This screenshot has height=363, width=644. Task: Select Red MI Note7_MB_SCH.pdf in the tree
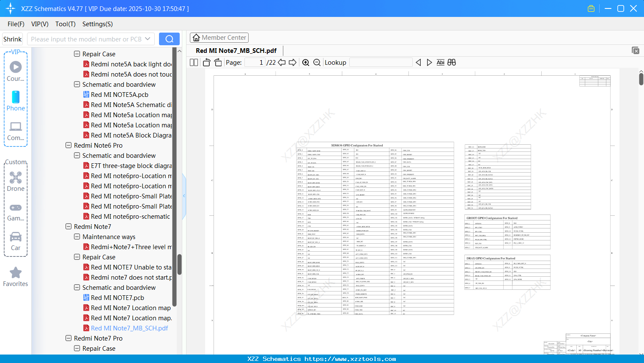coord(126,328)
